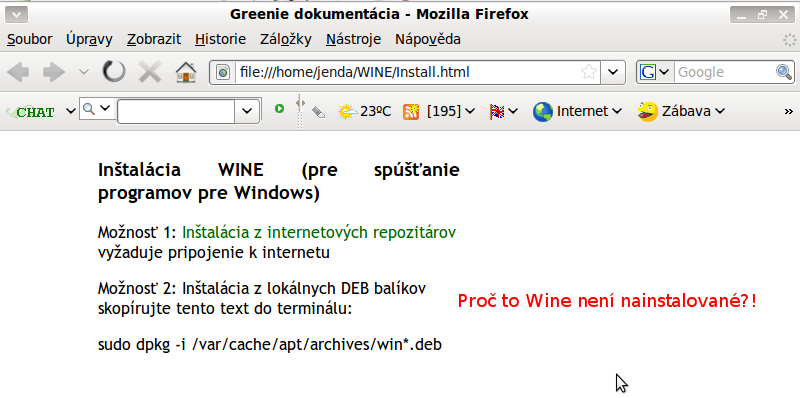Open the toolbar search type selector
Screen dimensions: 800x398
[97, 109]
